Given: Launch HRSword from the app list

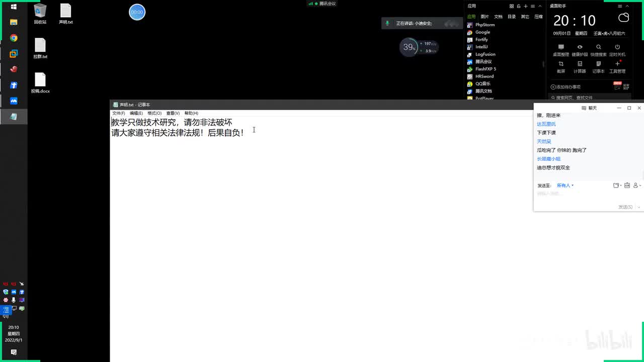Looking at the screenshot, I should [x=480, y=76].
